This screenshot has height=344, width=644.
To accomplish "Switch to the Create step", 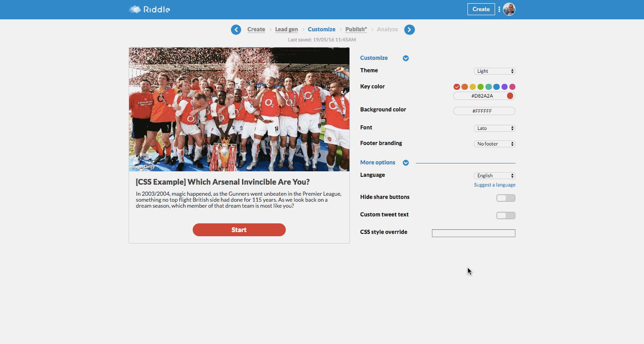I will (x=256, y=29).
